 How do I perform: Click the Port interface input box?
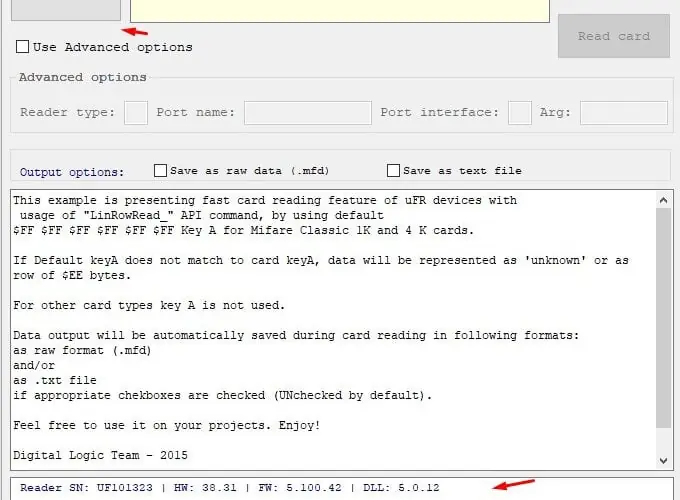point(520,113)
